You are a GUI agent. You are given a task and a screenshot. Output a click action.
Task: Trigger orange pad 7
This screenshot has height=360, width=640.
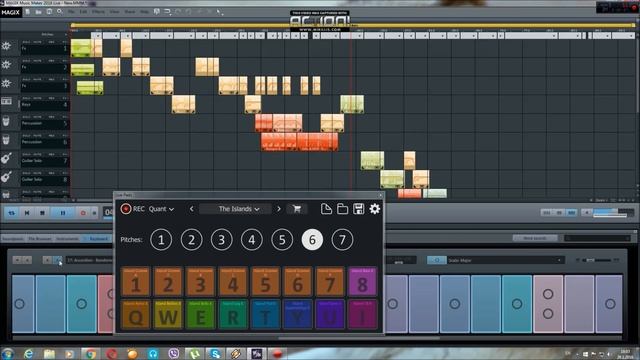pos(330,282)
